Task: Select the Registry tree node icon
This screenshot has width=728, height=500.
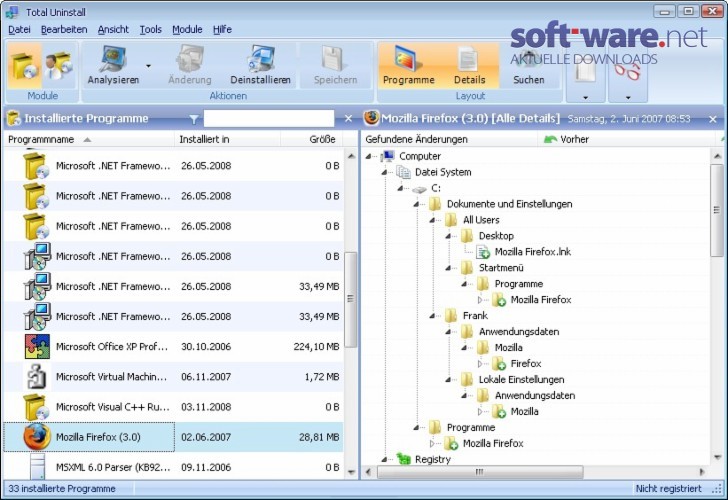Action: click(404, 459)
